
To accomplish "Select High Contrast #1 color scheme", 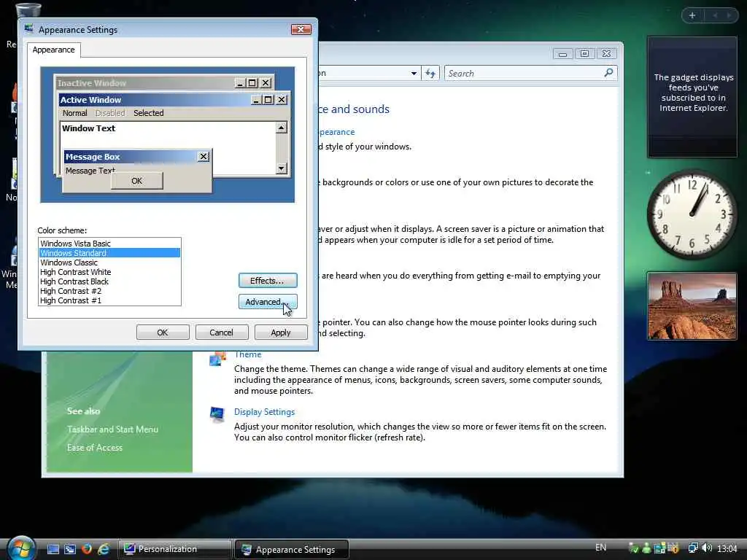I will pos(109,300).
